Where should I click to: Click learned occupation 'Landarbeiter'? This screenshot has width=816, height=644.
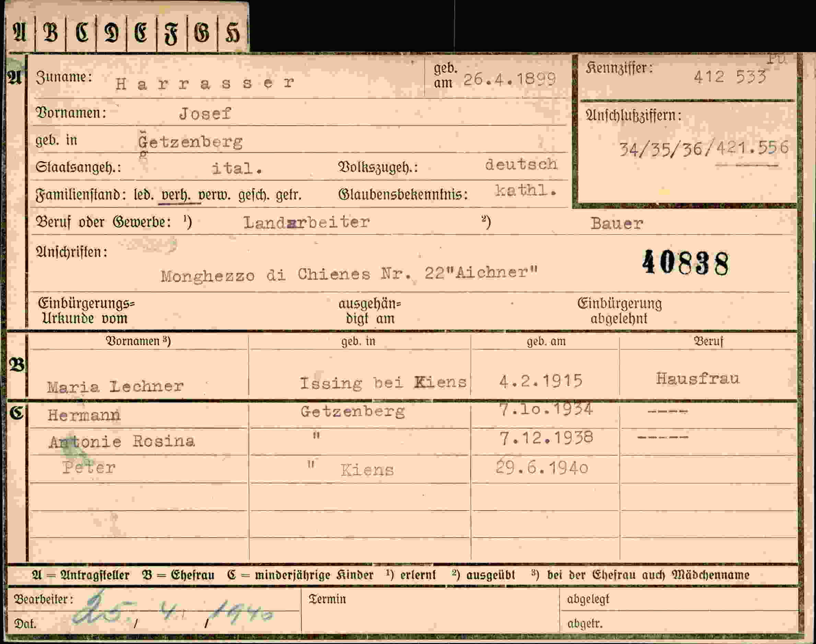pyautogui.click(x=306, y=223)
